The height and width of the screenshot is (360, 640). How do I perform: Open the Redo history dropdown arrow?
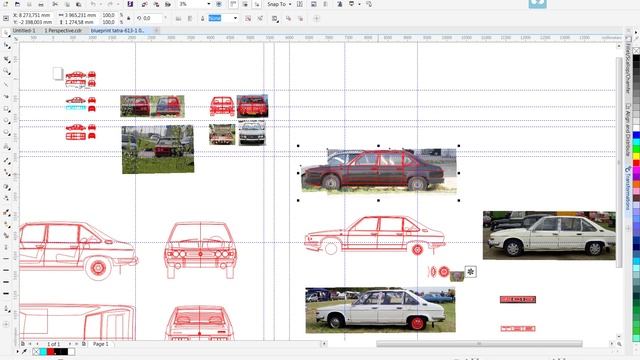coord(118,4)
